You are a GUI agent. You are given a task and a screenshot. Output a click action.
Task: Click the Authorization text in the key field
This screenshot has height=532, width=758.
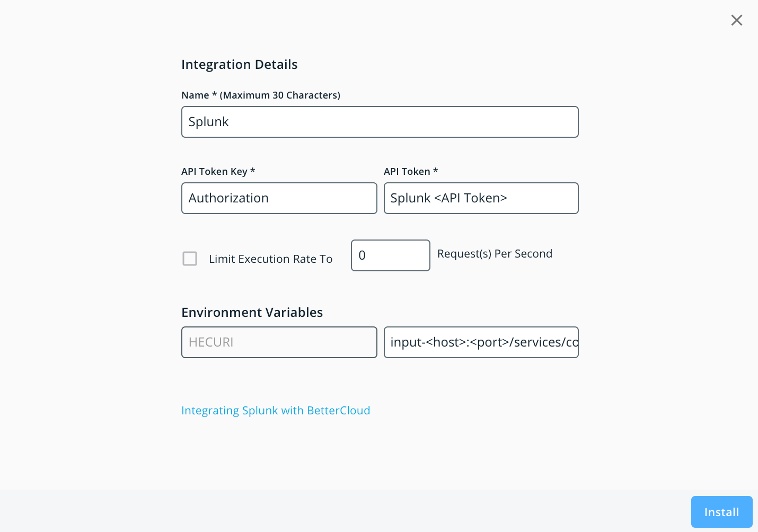click(x=228, y=198)
